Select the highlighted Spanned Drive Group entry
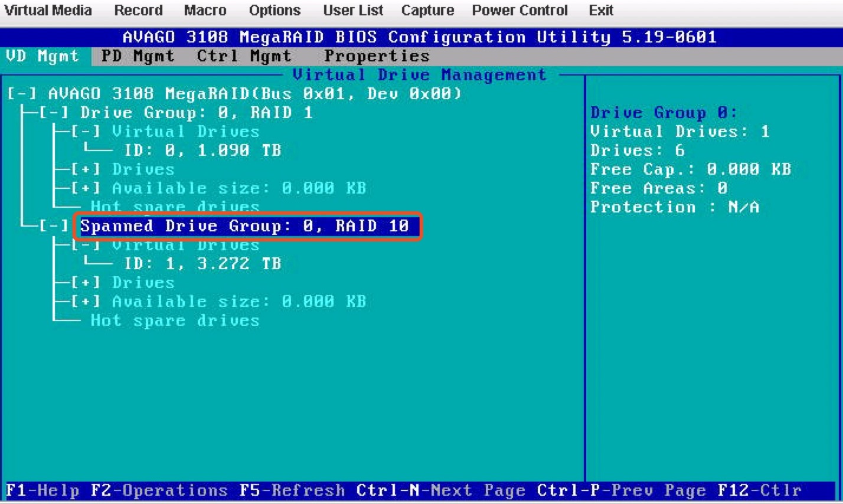This screenshot has width=843, height=504. pyautogui.click(x=244, y=226)
